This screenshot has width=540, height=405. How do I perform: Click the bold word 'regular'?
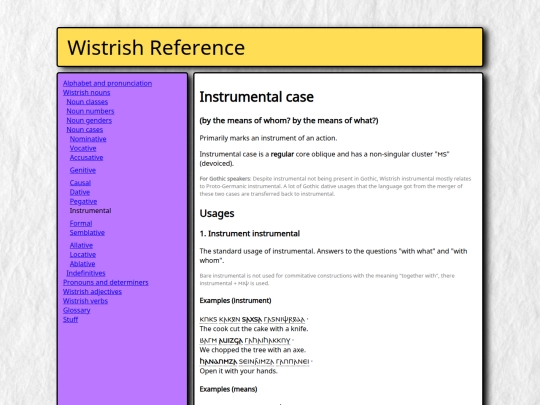pyautogui.click(x=282, y=154)
